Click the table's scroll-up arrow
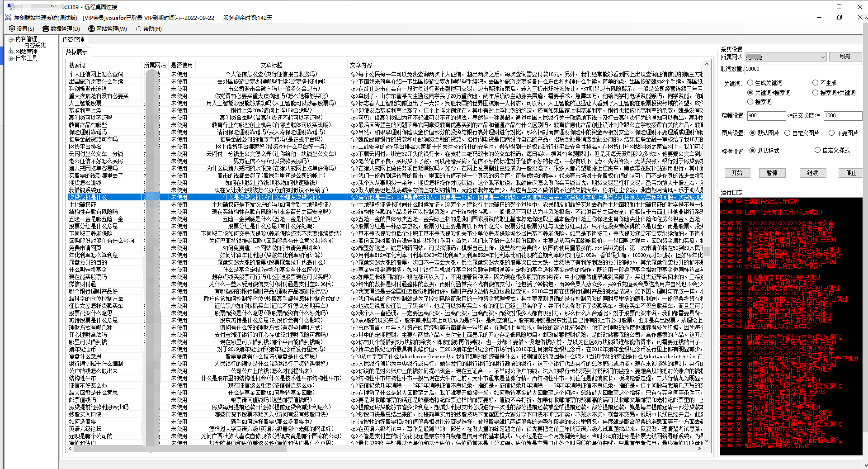 click(707, 64)
